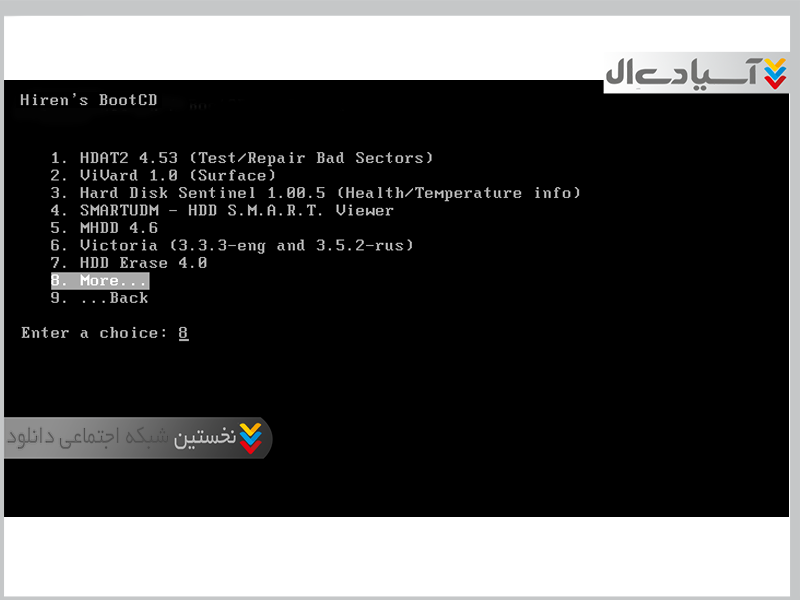Choose HDD Erase 4.0 entry

tap(129, 263)
